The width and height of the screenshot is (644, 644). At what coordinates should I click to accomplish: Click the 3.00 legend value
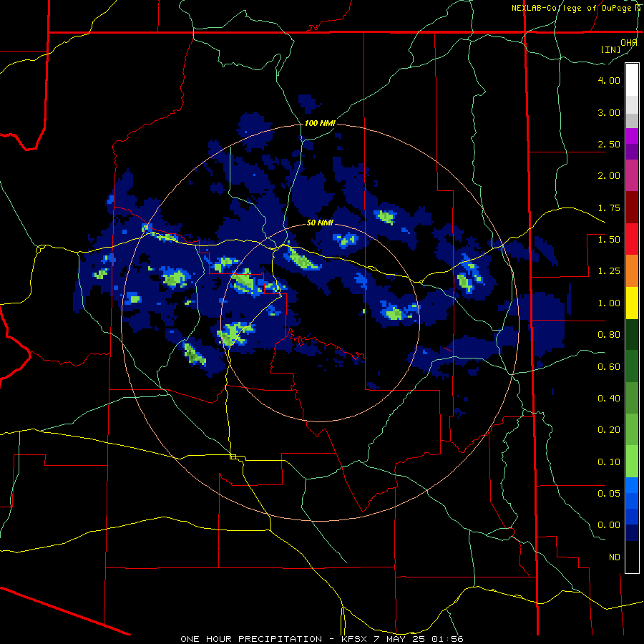[x=609, y=112]
